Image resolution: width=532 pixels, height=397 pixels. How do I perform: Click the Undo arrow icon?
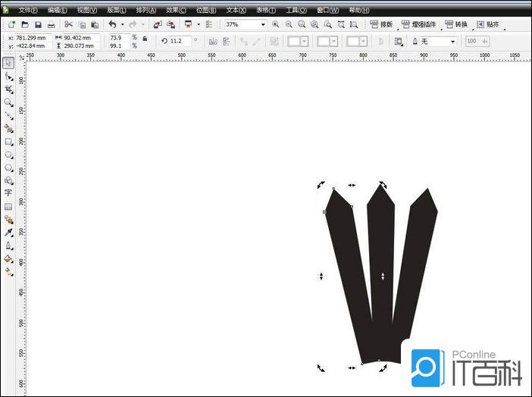(x=112, y=25)
